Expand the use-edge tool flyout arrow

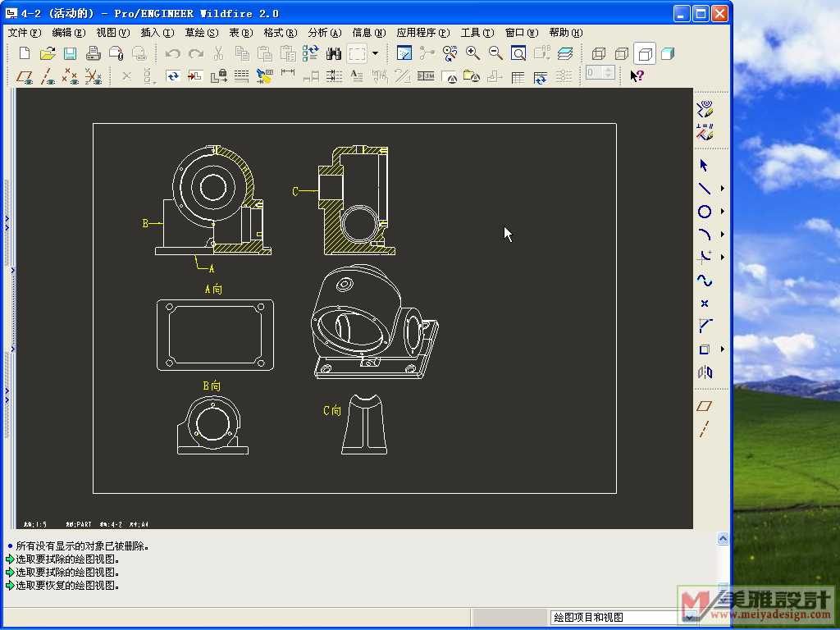pos(722,349)
